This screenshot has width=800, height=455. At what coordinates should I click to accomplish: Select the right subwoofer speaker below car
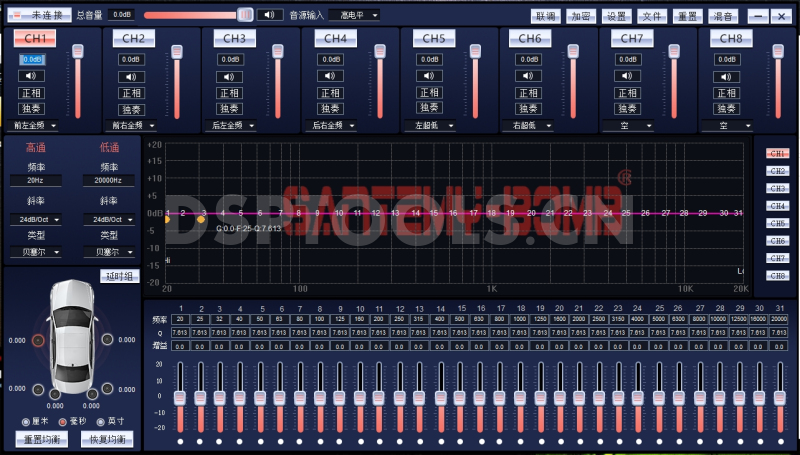[92, 394]
